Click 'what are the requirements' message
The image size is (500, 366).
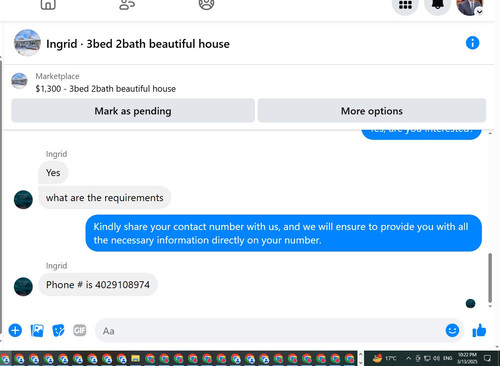105,198
